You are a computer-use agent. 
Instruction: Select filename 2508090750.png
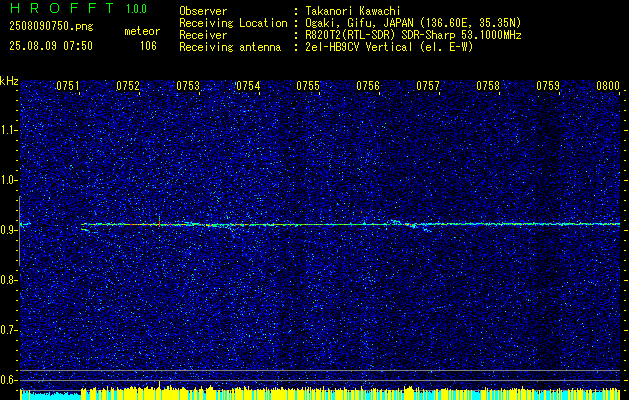pyautogui.click(x=51, y=26)
